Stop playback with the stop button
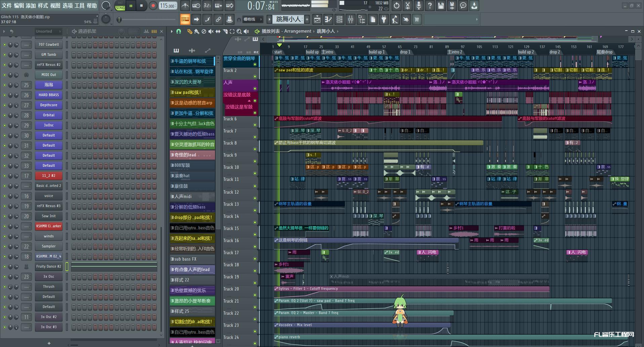644x347 pixels. [142, 6]
